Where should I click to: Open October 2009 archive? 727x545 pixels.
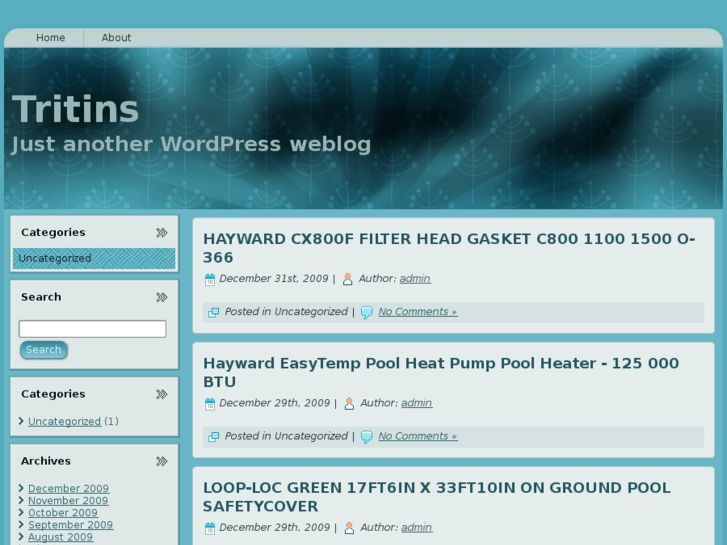[63, 513]
